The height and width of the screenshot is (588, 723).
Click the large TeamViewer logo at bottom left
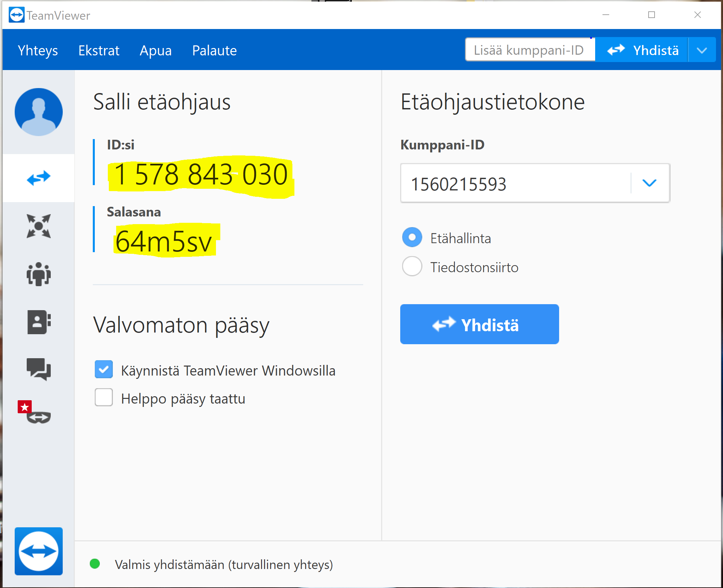[39, 551]
